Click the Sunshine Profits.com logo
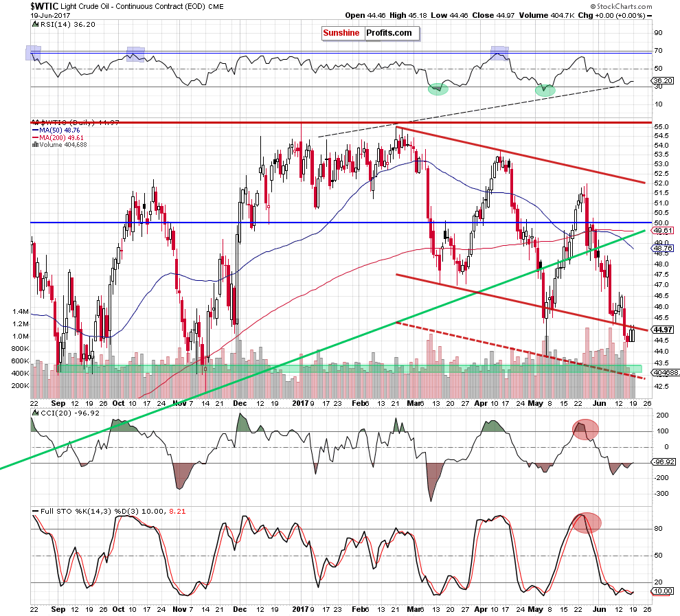680x616 pixels. pos(370,33)
